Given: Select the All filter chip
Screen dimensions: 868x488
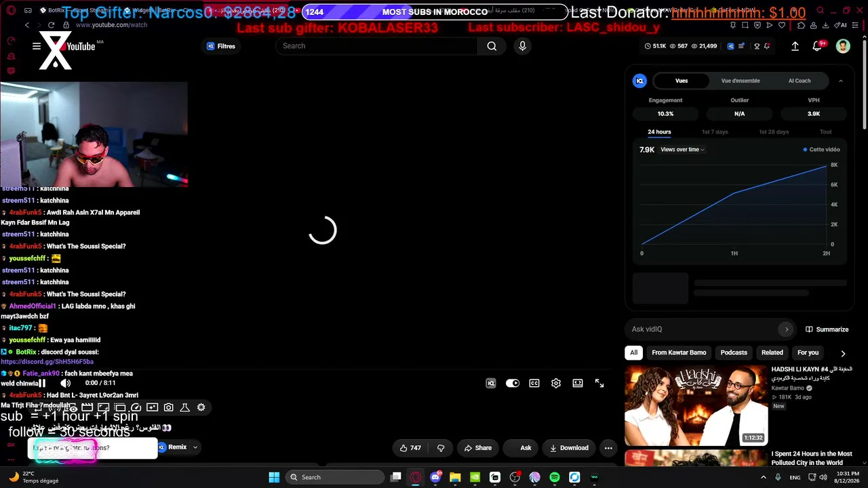Looking at the screenshot, I should pyautogui.click(x=633, y=352).
